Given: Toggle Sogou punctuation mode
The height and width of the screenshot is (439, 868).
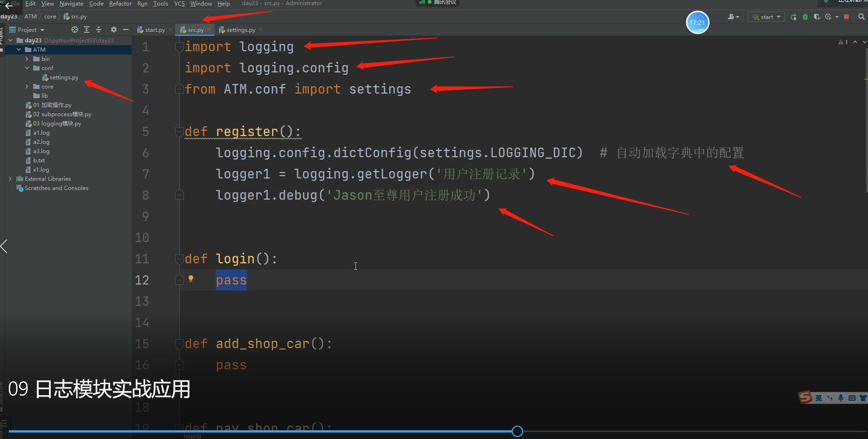Looking at the screenshot, I should pos(830,398).
